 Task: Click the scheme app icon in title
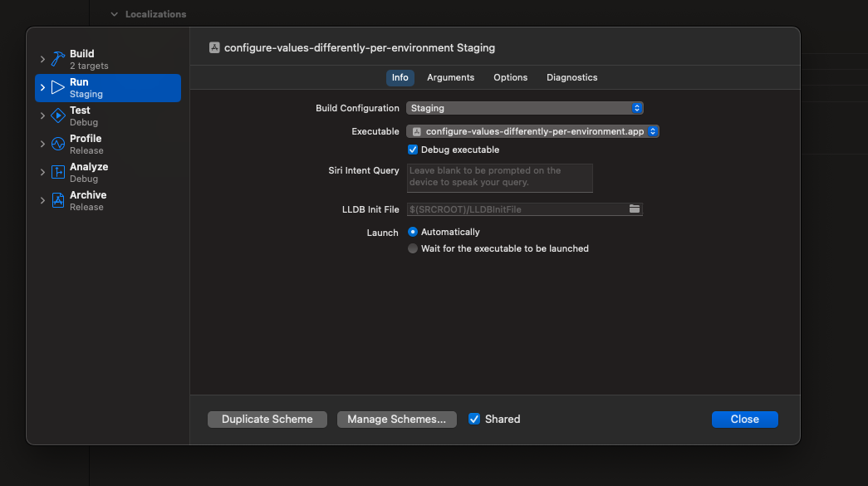tap(214, 48)
